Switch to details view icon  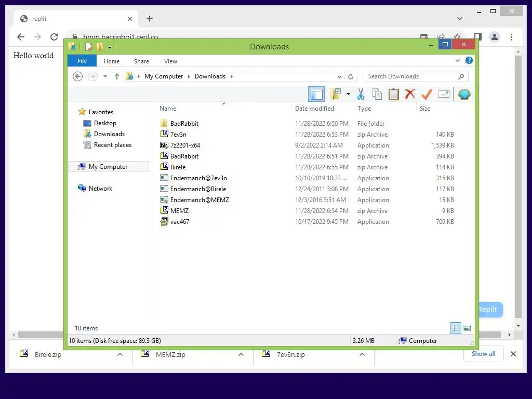pyautogui.click(x=455, y=328)
